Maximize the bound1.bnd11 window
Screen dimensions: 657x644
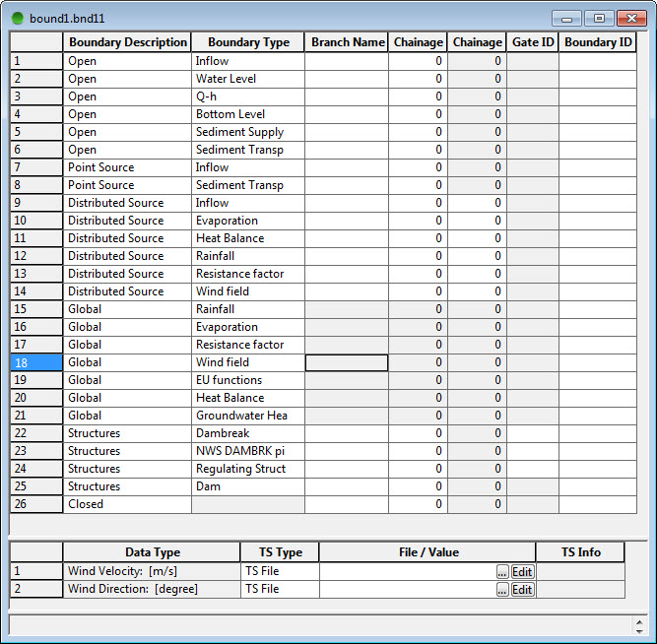597,18
